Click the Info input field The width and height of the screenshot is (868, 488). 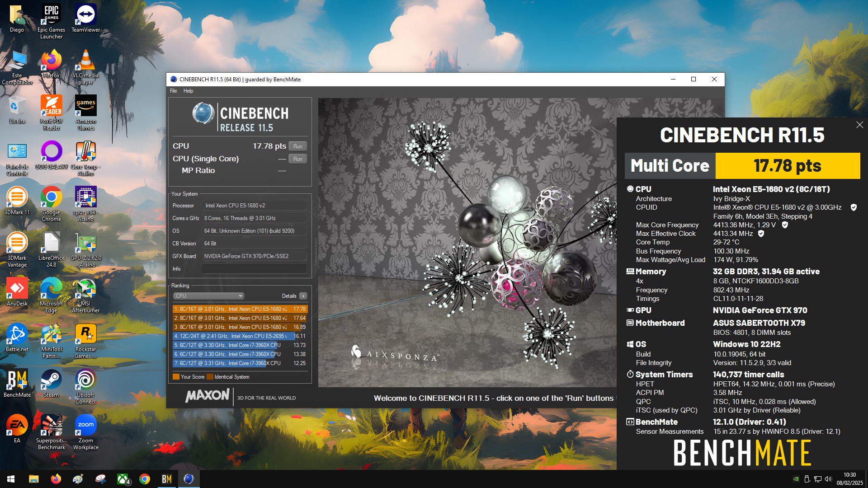tap(254, 269)
